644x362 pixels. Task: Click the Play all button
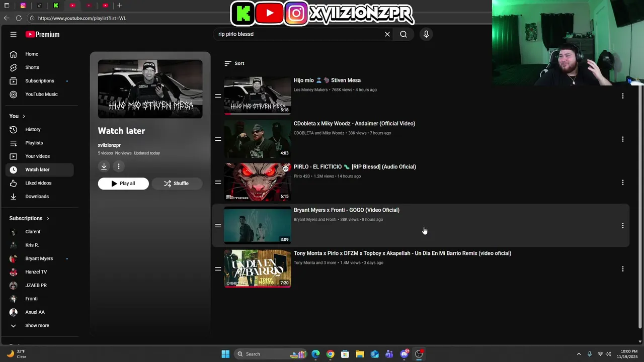pyautogui.click(x=123, y=184)
